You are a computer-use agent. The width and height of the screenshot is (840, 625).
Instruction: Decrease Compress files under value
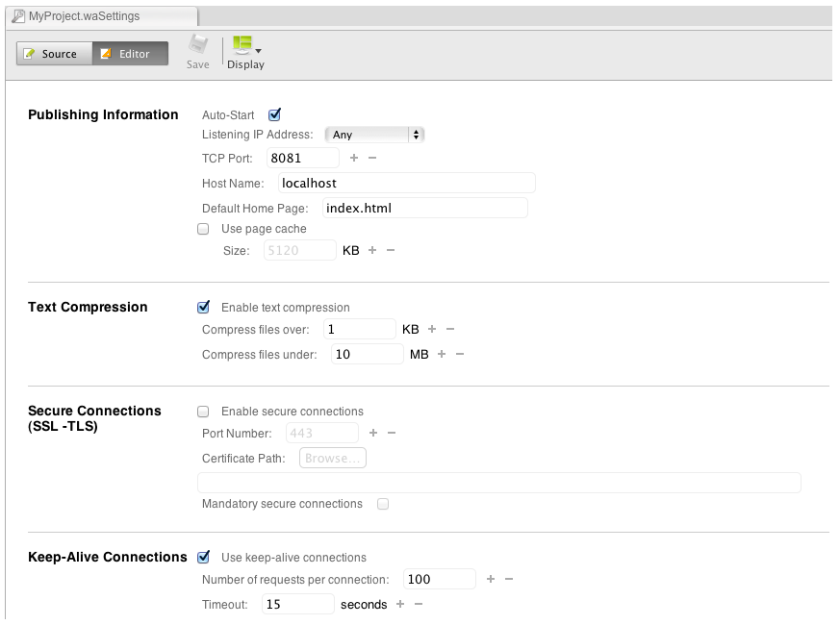pos(460,354)
